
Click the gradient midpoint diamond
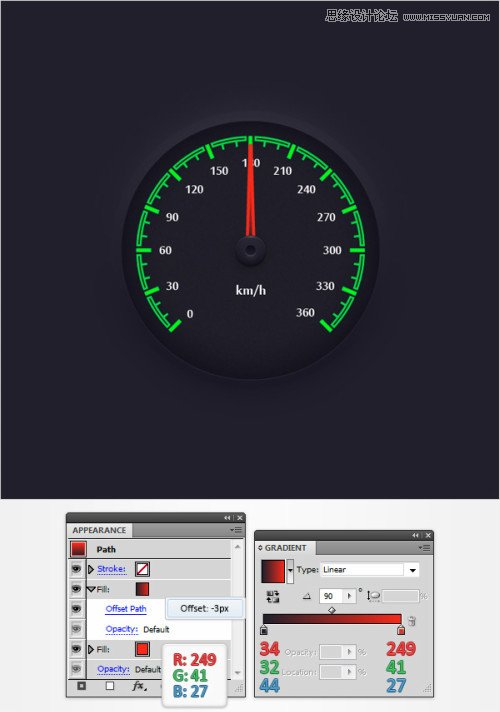332,610
